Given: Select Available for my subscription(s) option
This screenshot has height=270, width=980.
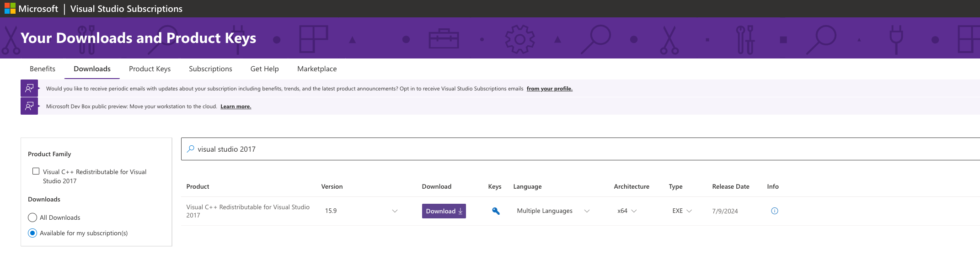Looking at the screenshot, I should click(32, 233).
